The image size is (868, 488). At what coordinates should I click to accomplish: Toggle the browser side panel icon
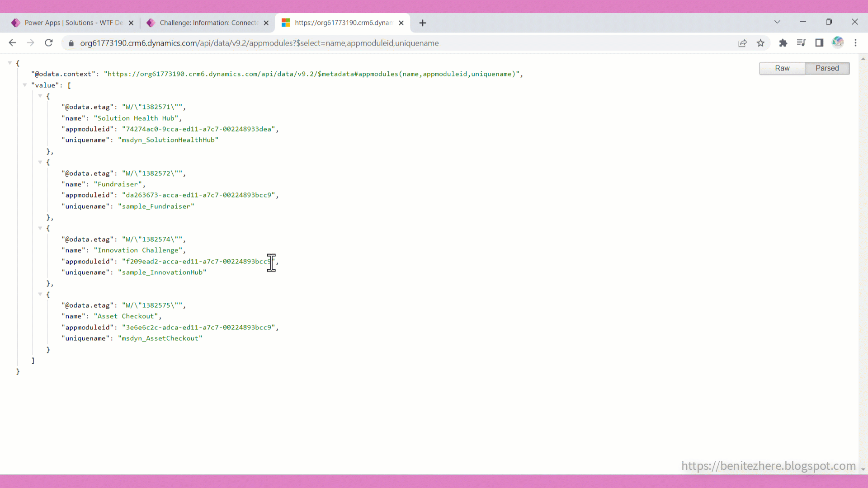pos(819,43)
